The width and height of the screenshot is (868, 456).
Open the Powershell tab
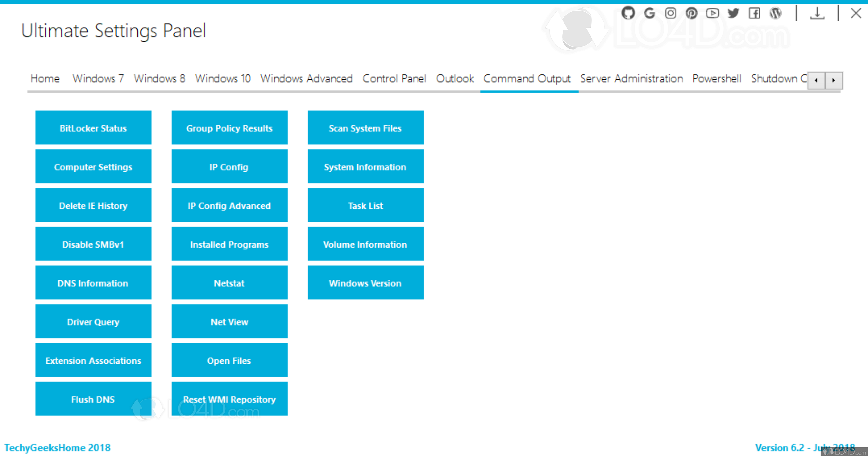(717, 79)
